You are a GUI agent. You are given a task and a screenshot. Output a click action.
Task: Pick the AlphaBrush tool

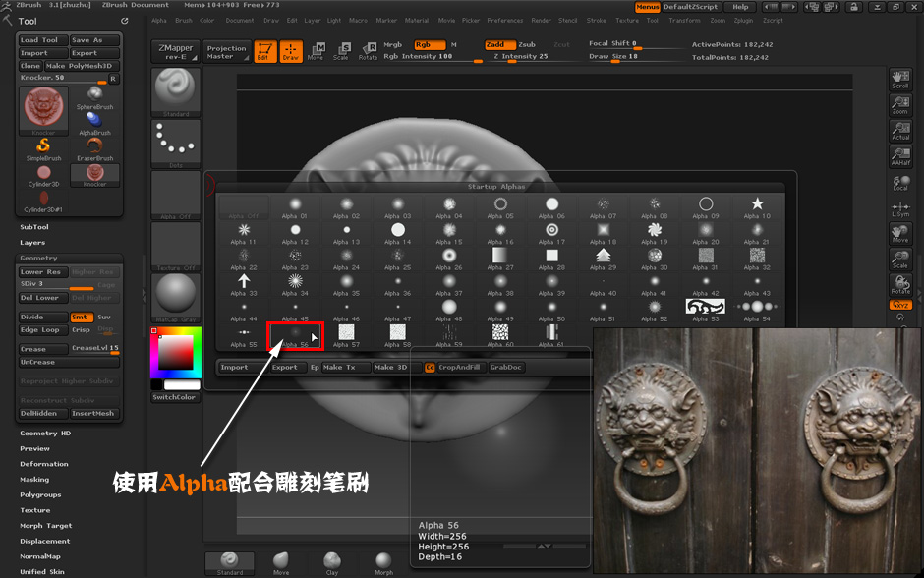click(x=94, y=124)
